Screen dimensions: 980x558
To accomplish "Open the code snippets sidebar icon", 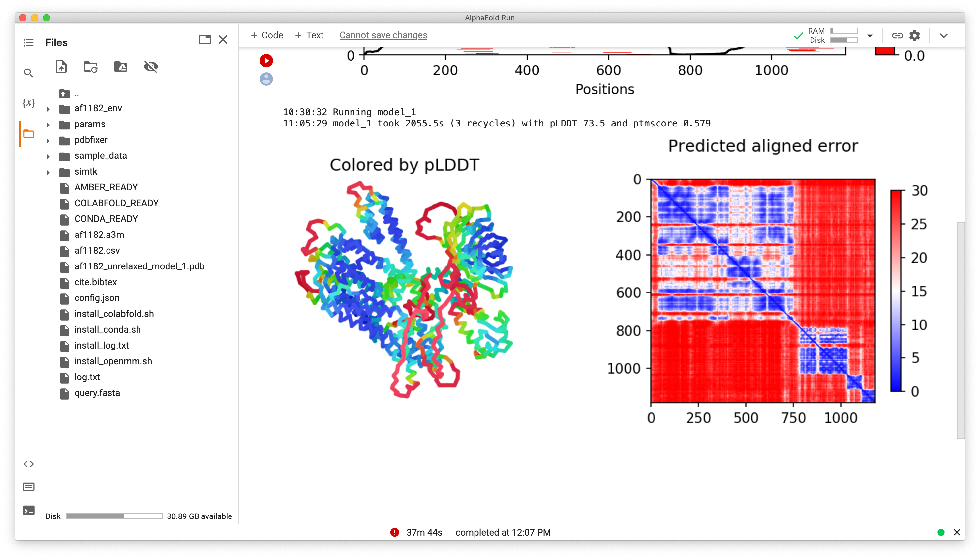I will [28, 464].
